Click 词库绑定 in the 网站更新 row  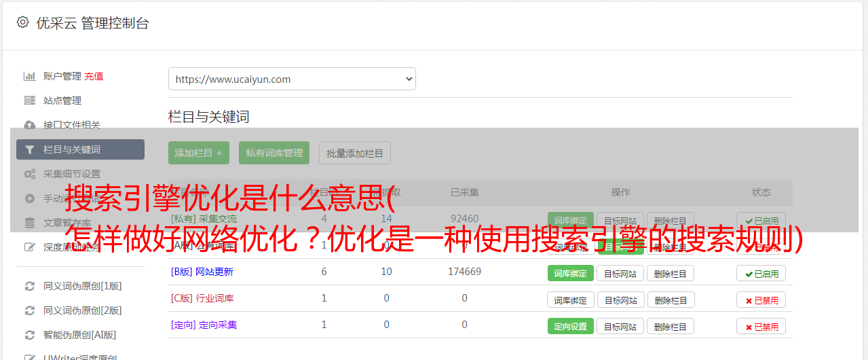point(571,273)
